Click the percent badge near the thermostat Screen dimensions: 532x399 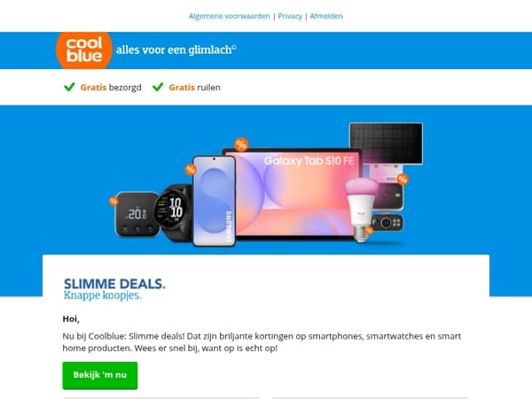click(x=113, y=201)
